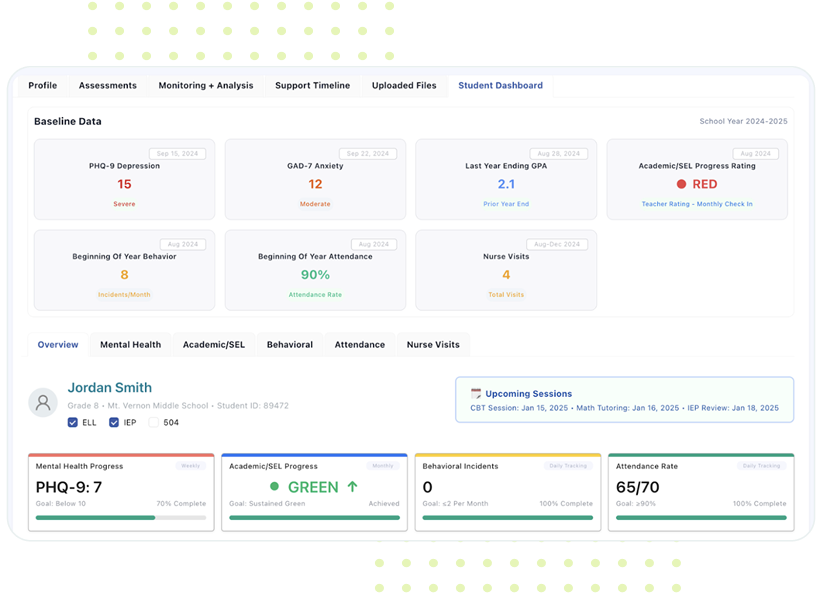816x605 pixels.
Task: Click the Weekly badge on Mental Health Progress
Action: [x=190, y=465]
